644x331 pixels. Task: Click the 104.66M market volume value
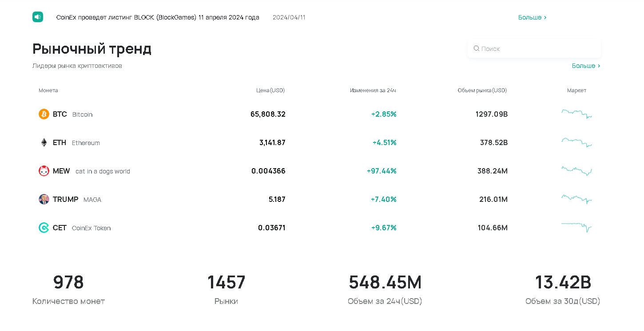[493, 228]
